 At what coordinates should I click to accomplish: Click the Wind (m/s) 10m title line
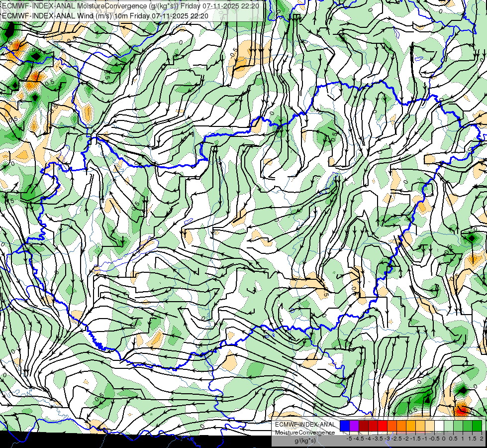tap(105, 15)
